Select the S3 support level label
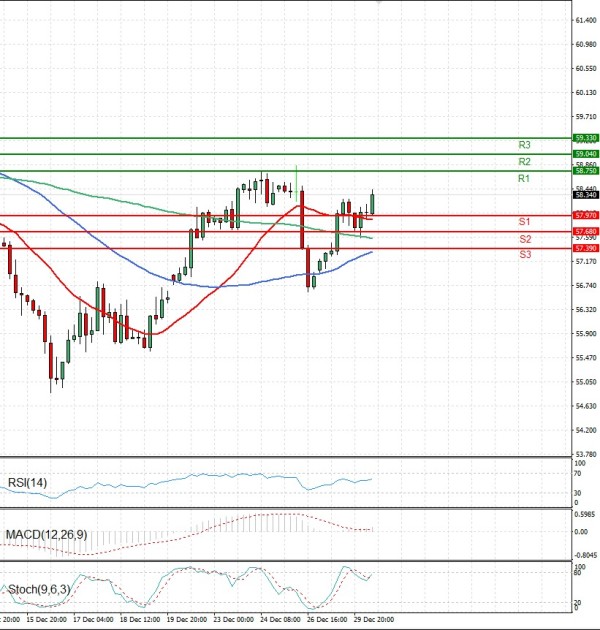600x630 pixels. click(523, 255)
